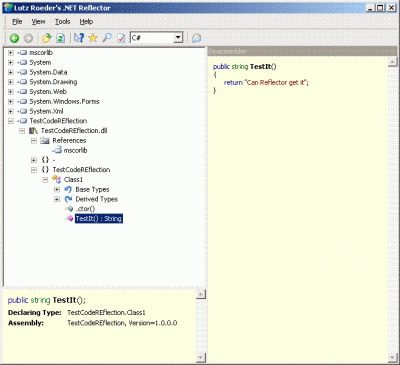Select the System.Windows.Forms tree entry
This screenshot has height=365, width=400.
tap(64, 101)
